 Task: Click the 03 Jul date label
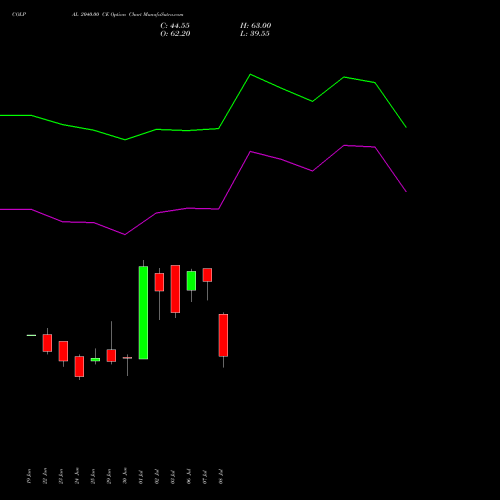[173, 477]
